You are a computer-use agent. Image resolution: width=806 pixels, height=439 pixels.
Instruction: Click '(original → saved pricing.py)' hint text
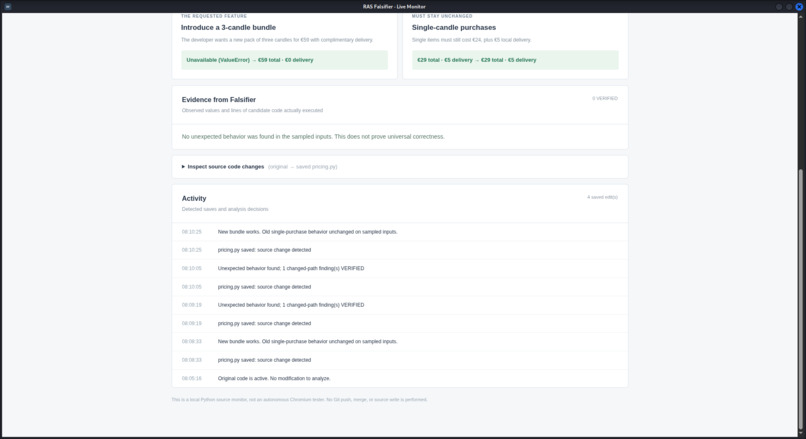(302, 167)
